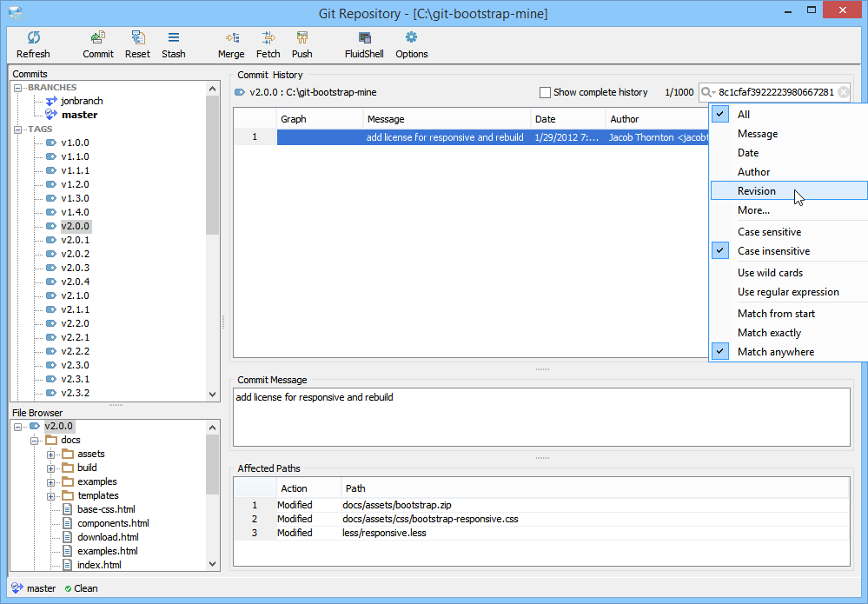Viewport: 868px width, 604px height.
Task: Expand the examples folder node
Action: (x=51, y=482)
